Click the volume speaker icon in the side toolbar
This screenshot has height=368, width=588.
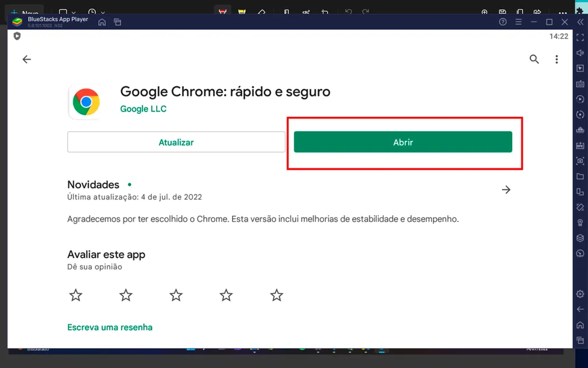pyautogui.click(x=580, y=53)
